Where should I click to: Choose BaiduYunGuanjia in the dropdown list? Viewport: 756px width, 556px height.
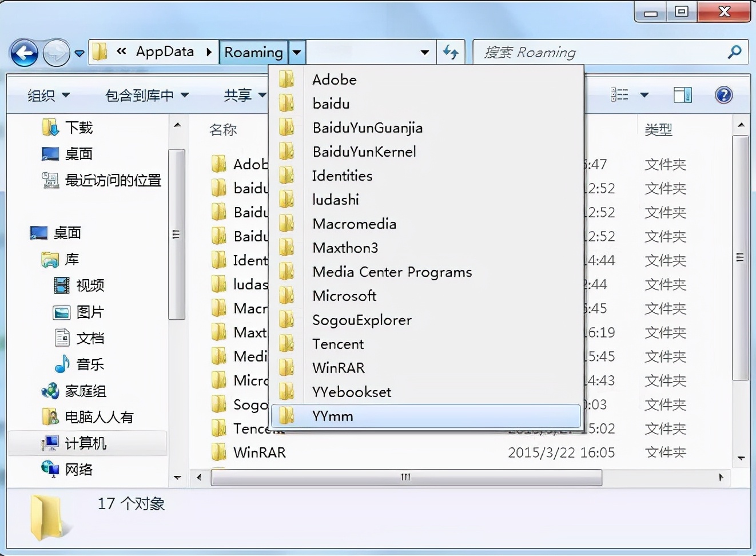click(427, 128)
